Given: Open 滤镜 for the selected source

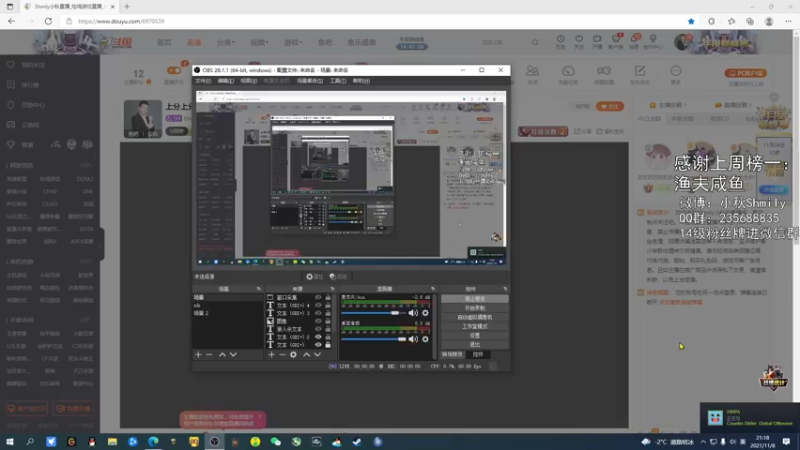Looking at the screenshot, I should [x=338, y=277].
